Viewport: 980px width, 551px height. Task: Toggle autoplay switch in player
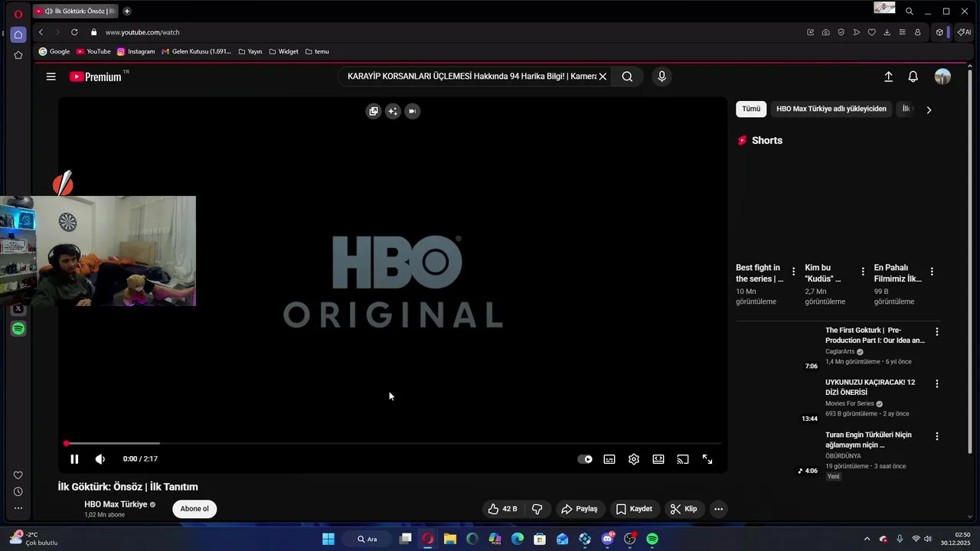coord(585,459)
